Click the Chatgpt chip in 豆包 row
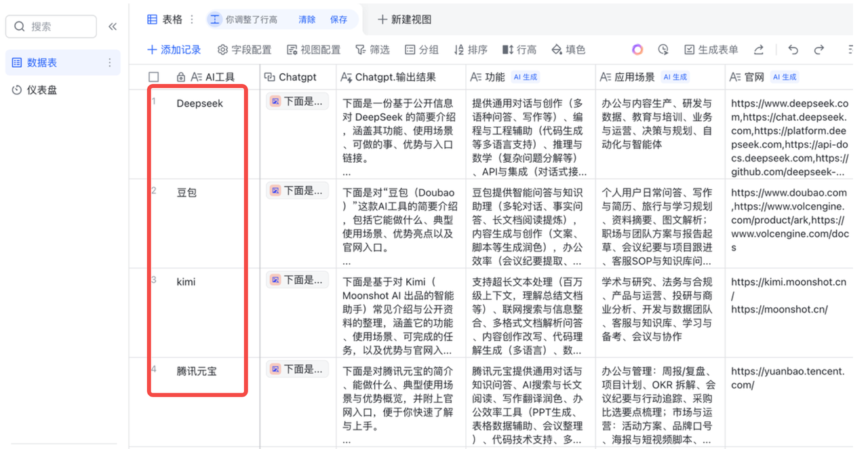The image size is (868, 449). [x=297, y=191]
